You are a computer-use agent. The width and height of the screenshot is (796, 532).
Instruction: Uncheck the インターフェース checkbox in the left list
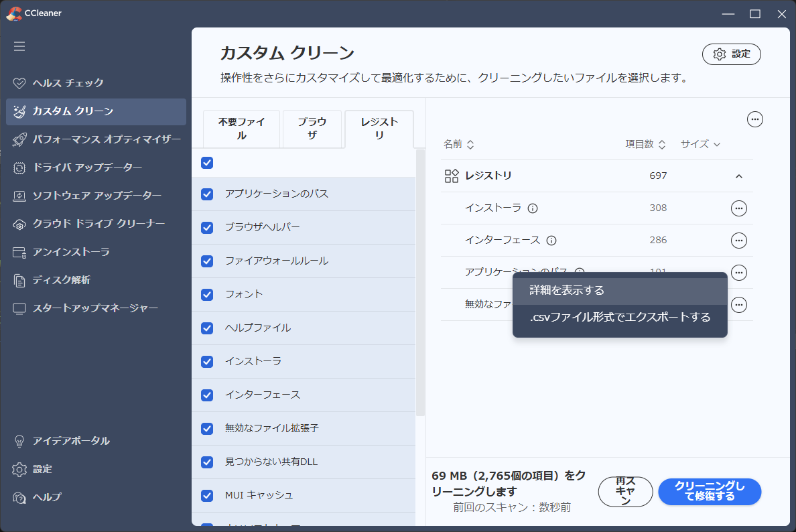click(207, 395)
